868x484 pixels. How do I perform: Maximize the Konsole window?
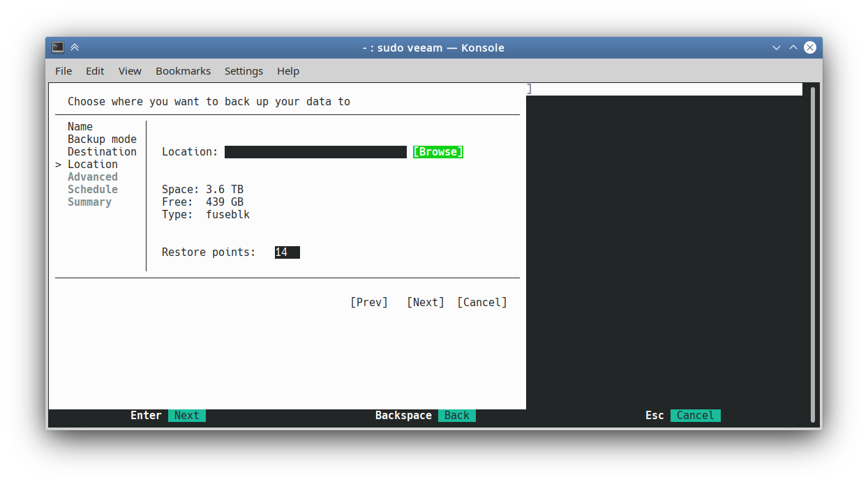click(x=793, y=47)
